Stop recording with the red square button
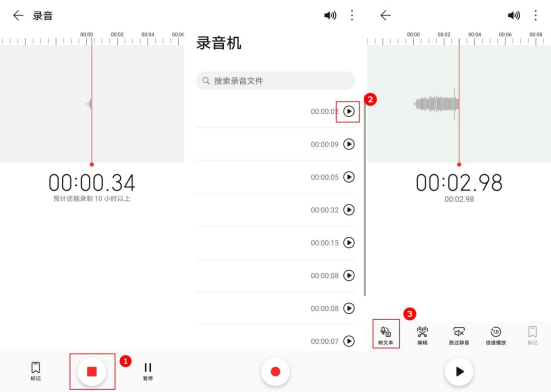Screen dimensions: 551x392 click(x=92, y=371)
